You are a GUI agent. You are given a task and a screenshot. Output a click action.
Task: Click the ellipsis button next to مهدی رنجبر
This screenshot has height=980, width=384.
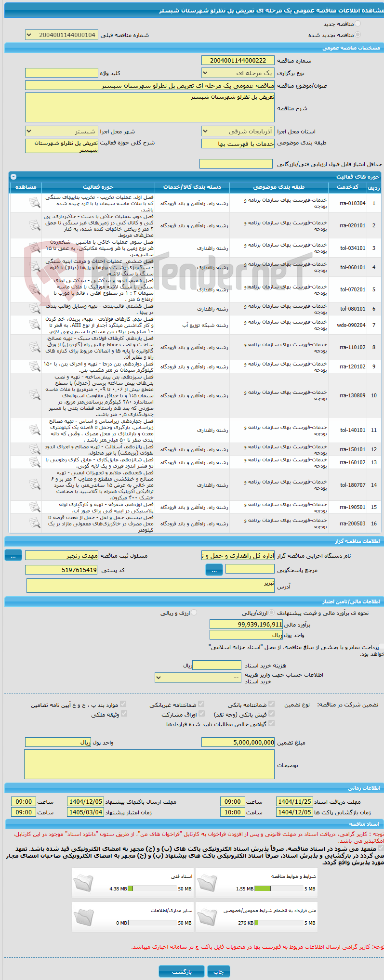13,555
